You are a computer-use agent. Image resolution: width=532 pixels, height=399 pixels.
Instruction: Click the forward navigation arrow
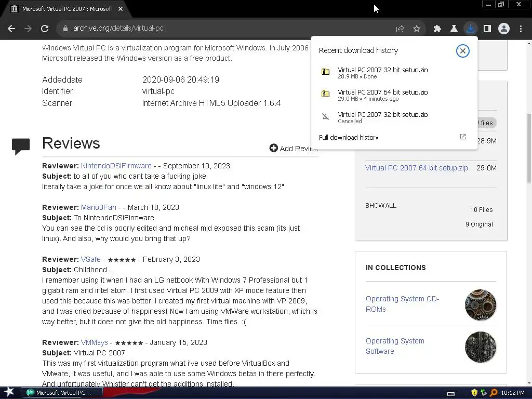click(28, 29)
